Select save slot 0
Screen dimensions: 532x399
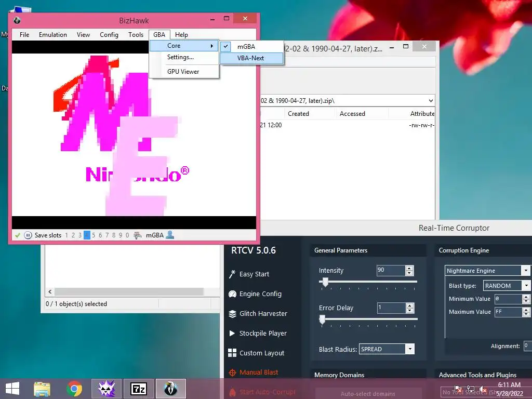coord(127,235)
